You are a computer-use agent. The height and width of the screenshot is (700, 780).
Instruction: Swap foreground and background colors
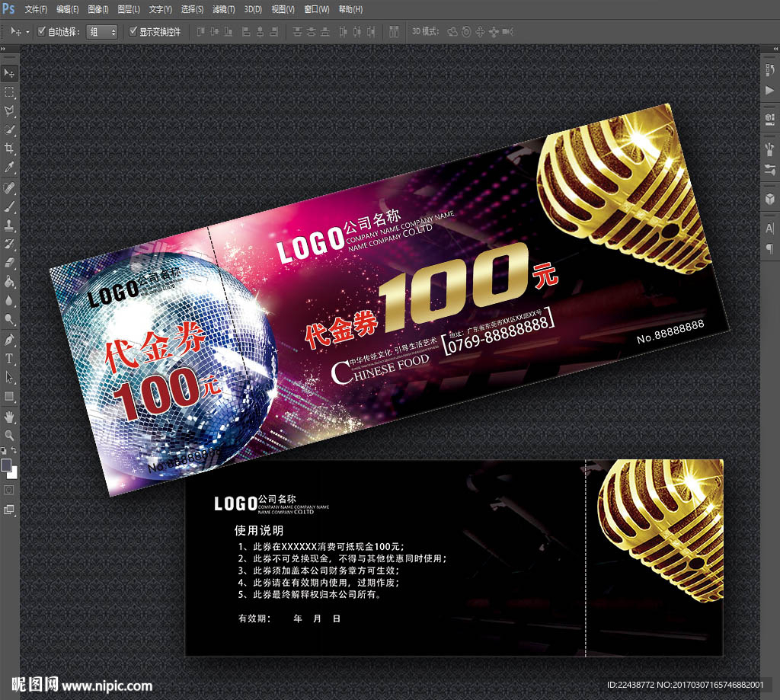point(14,449)
